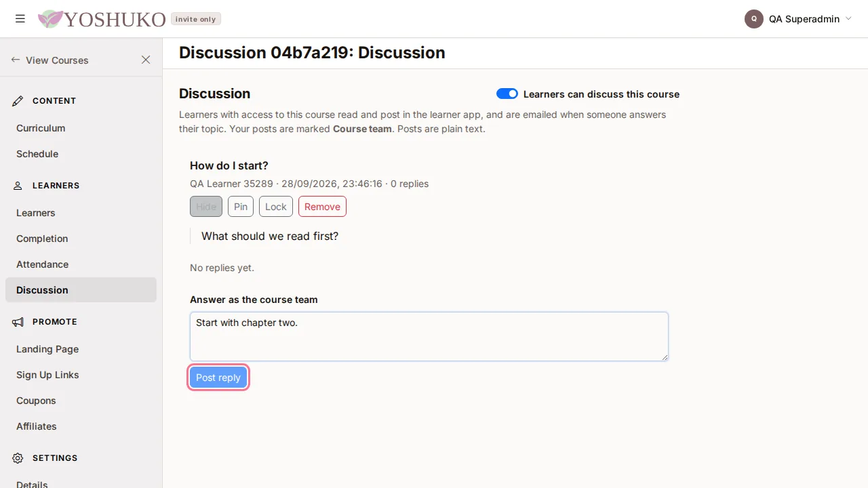Close the sidebar with the X icon
868x488 pixels.
tap(146, 60)
